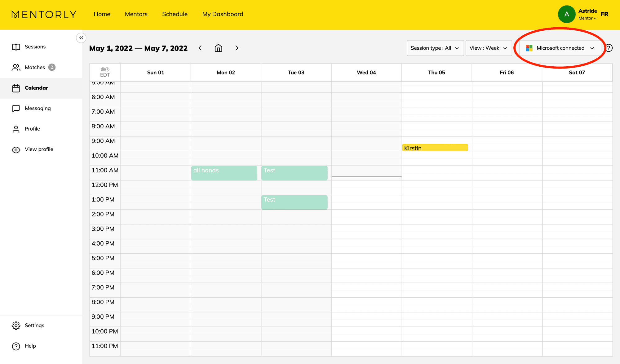620x364 pixels.
Task: Click the Wed 04 day header
Action: coord(366,73)
